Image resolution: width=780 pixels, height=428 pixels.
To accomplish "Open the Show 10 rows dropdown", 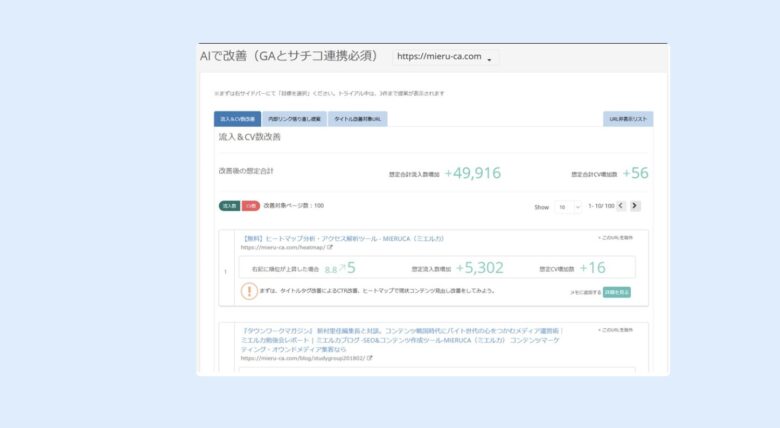I will pyautogui.click(x=568, y=207).
